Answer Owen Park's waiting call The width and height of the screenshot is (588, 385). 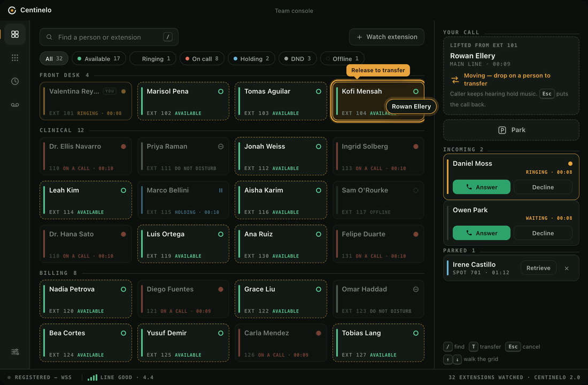[482, 233]
